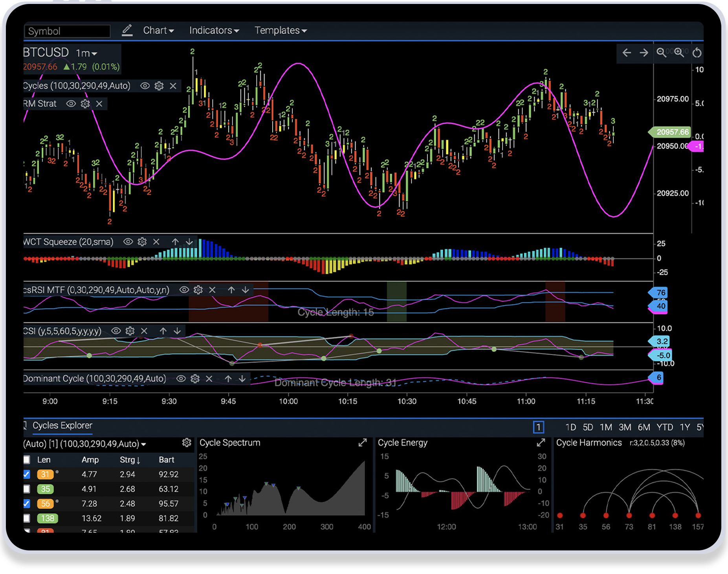The width and height of the screenshot is (728, 574).
Task: Select the Cycles Explorer tab
Action: click(x=62, y=425)
